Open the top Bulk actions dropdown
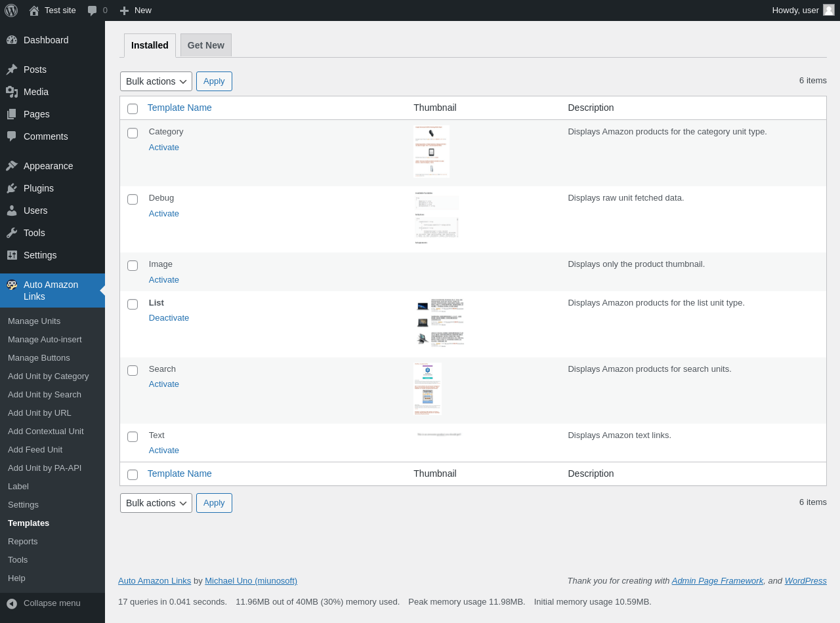The width and height of the screenshot is (840, 623). (156, 81)
